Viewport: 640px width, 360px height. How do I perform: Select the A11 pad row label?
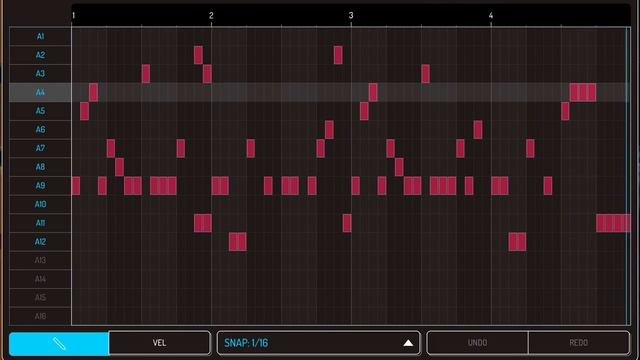pyautogui.click(x=40, y=223)
